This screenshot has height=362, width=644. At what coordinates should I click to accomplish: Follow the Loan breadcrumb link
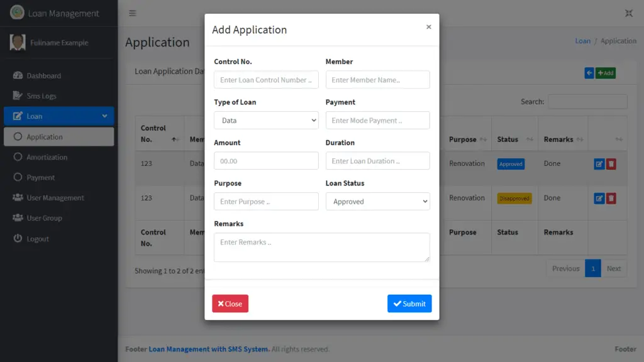(x=582, y=40)
